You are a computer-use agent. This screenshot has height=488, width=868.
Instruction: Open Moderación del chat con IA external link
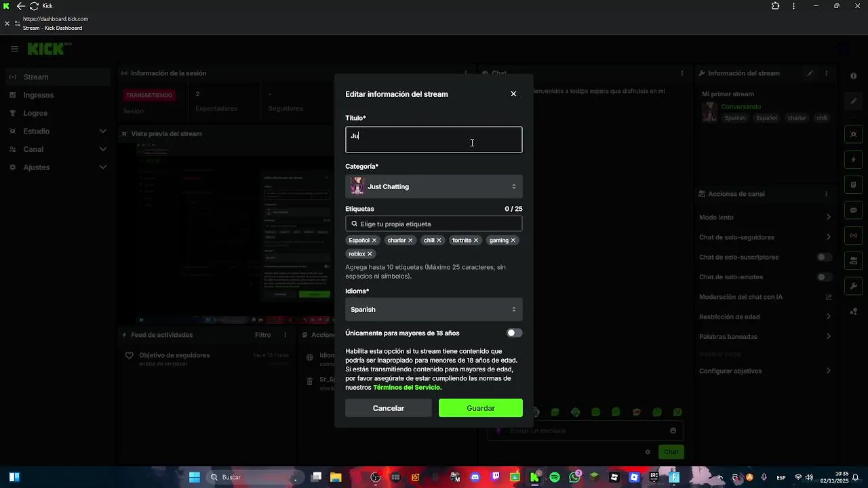[829, 297]
